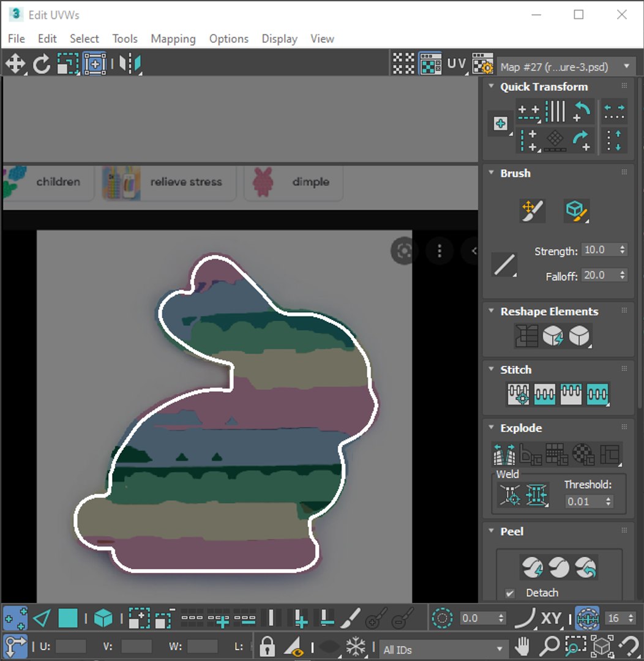Select the Paint Move brush icon
Screen dimensions: 644x661
click(532, 211)
